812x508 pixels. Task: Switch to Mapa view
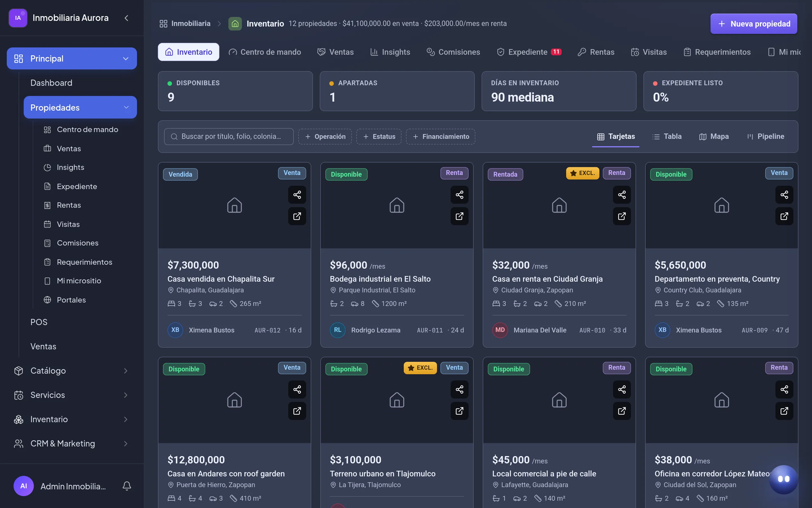[x=714, y=136]
